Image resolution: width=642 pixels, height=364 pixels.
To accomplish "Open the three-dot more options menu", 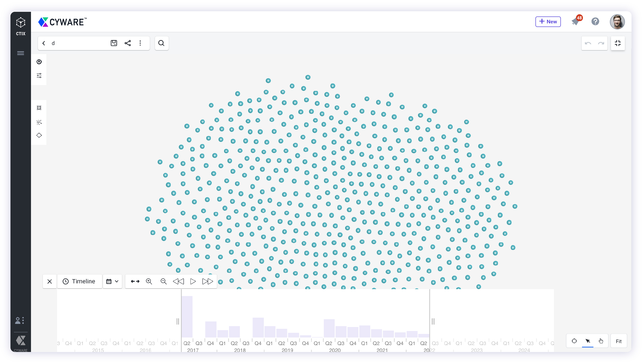I will click(140, 43).
